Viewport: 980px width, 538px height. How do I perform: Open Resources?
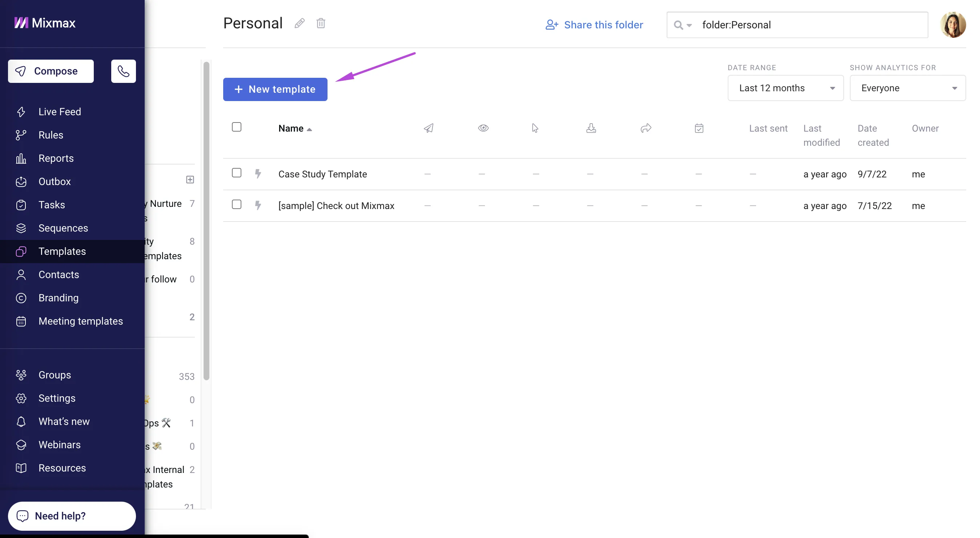(62, 467)
